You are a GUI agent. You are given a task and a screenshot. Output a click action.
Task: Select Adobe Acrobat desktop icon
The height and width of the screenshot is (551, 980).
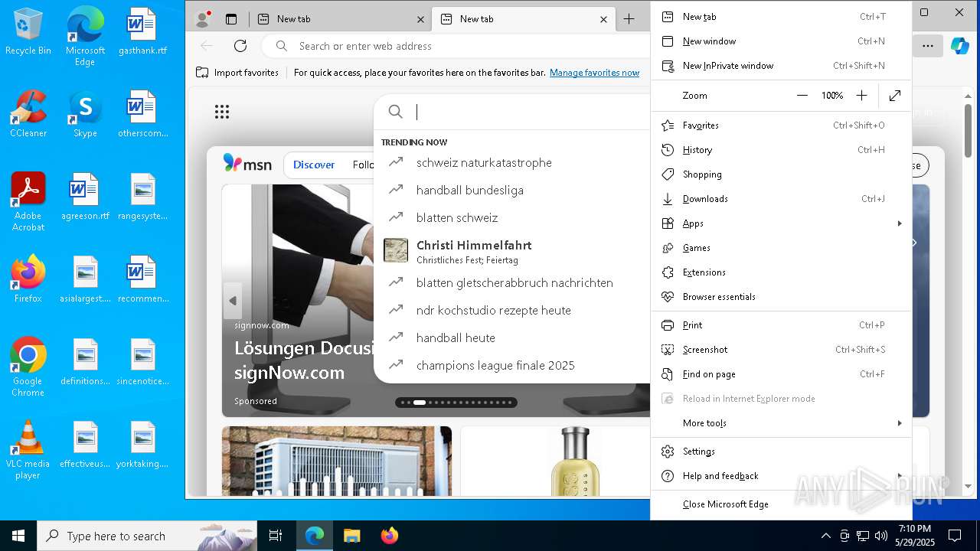[x=28, y=202]
